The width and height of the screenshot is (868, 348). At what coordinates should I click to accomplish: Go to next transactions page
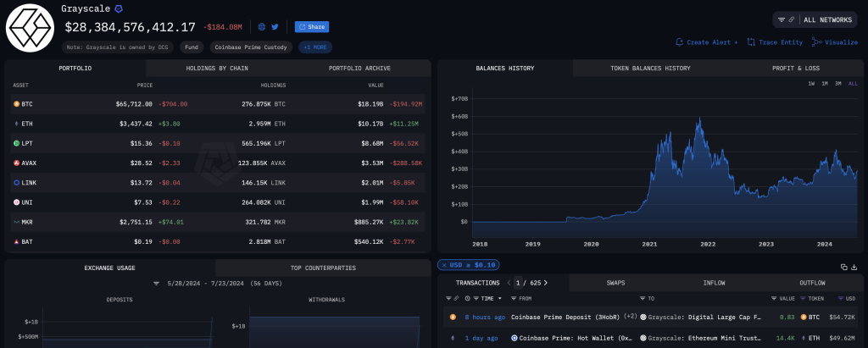pyautogui.click(x=545, y=283)
